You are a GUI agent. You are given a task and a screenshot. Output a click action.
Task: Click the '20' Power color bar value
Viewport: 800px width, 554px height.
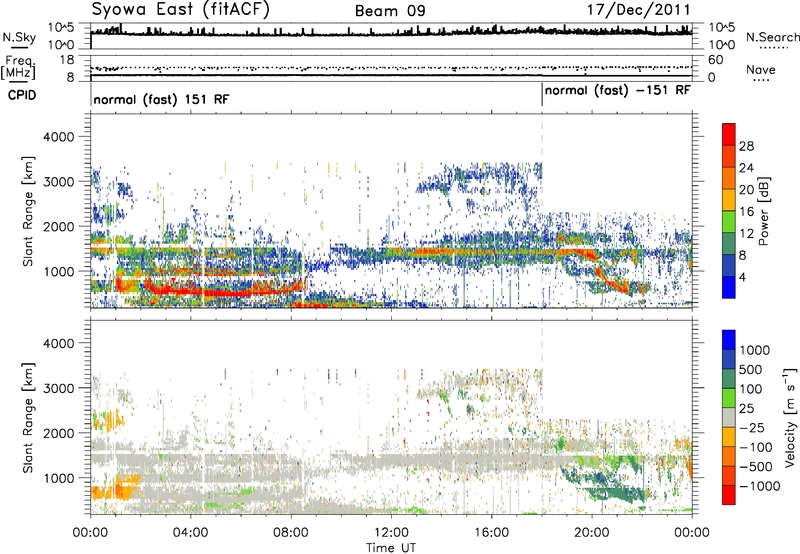pos(746,190)
